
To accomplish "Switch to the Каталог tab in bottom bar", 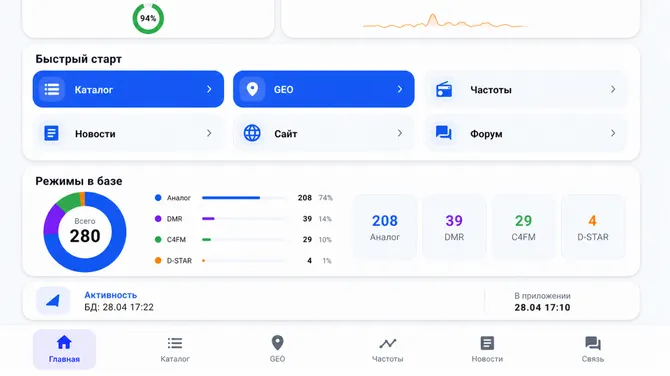I will pyautogui.click(x=175, y=350).
